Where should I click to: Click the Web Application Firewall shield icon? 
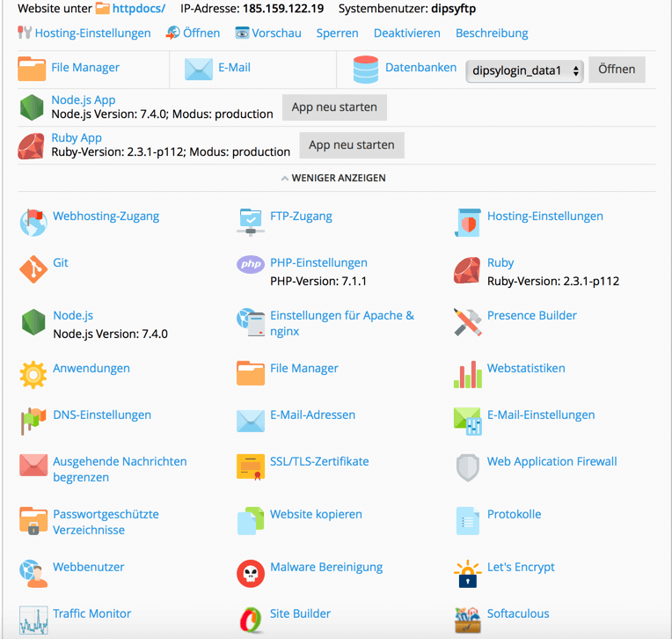coord(467,467)
